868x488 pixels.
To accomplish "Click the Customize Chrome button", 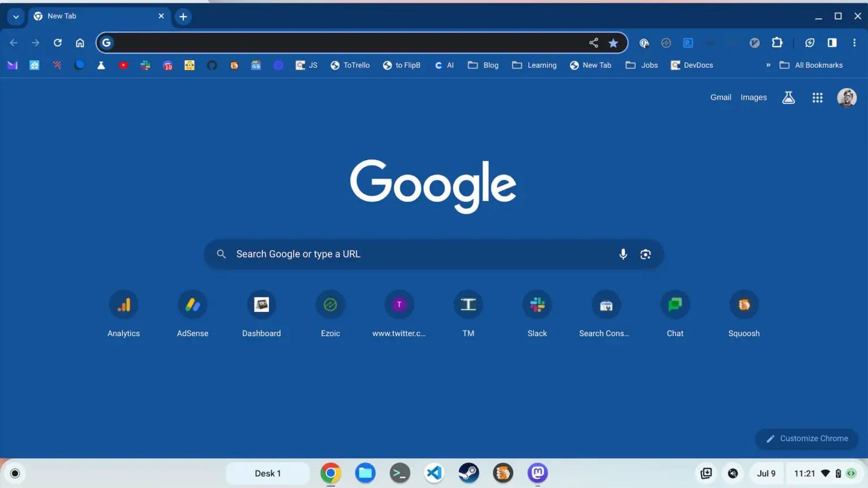I will [807, 438].
